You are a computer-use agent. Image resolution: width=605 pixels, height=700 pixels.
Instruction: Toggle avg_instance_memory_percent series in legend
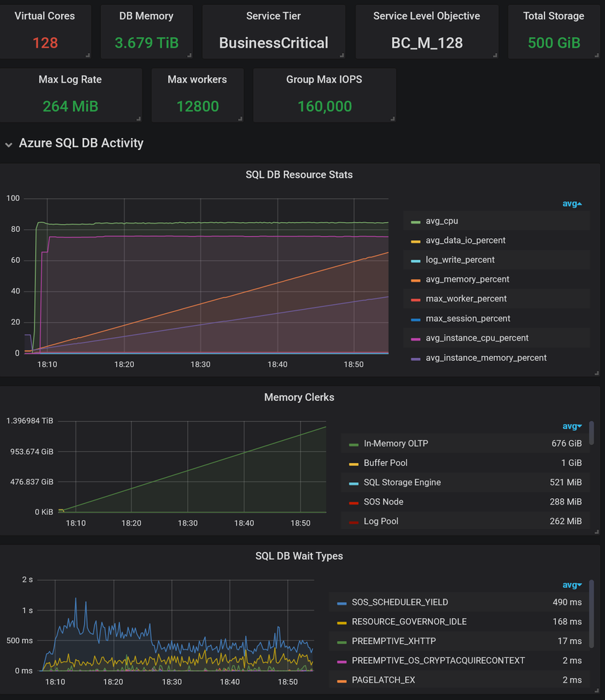pos(486,358)
